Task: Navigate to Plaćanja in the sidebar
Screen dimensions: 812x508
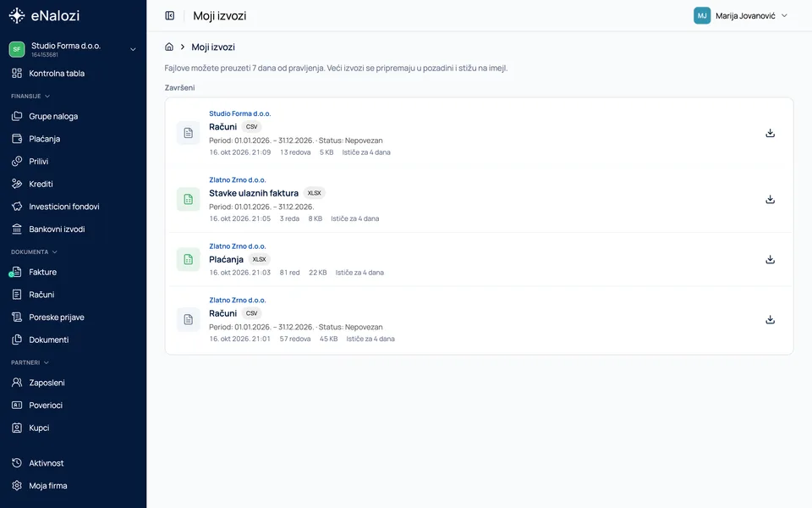Action: pyautogui.click(x=73, y=139)
